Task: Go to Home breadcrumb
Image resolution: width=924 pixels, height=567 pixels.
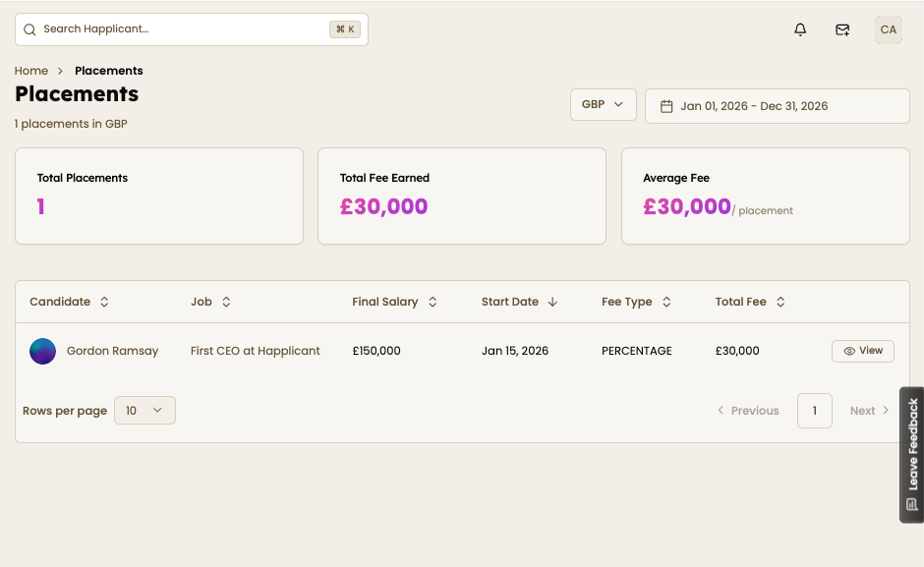Action: pyautogui.click(x=31, y=71)
